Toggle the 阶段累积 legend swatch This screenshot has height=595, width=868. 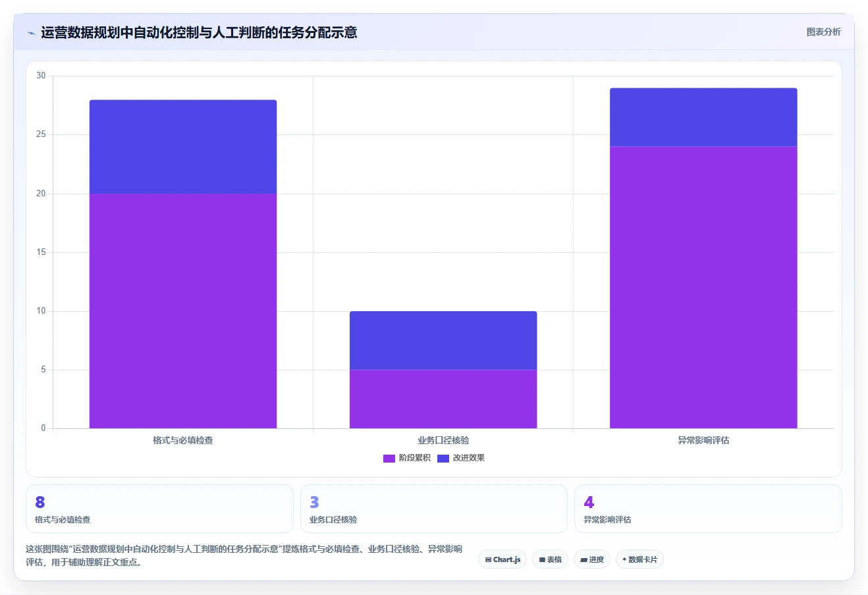tap(389, 458)
